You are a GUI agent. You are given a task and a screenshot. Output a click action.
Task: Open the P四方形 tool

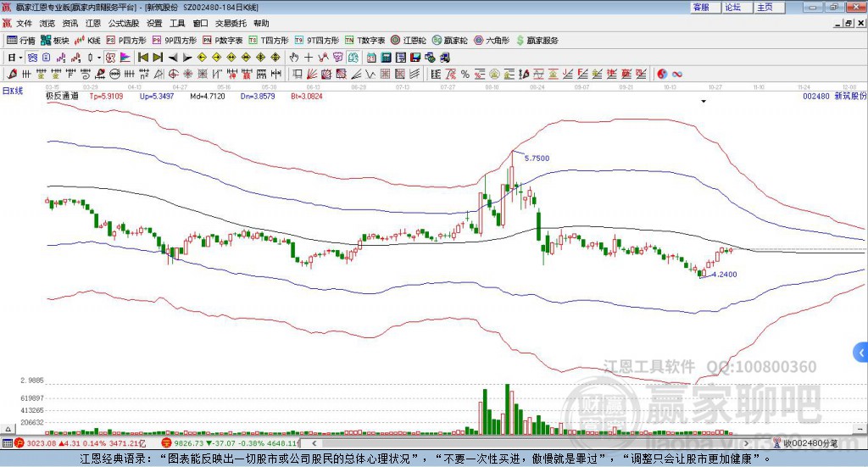[126, 41]
